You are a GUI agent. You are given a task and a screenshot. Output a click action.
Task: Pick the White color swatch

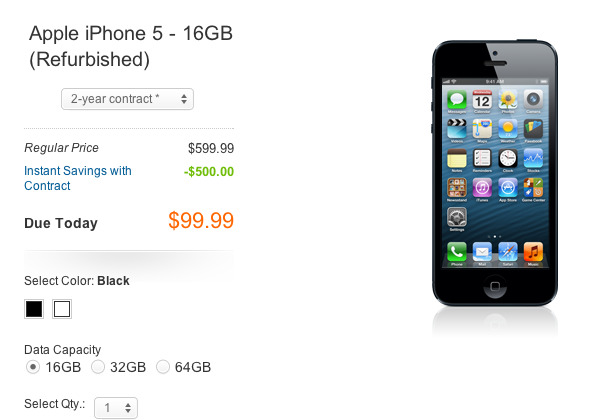tap(62, 309)
